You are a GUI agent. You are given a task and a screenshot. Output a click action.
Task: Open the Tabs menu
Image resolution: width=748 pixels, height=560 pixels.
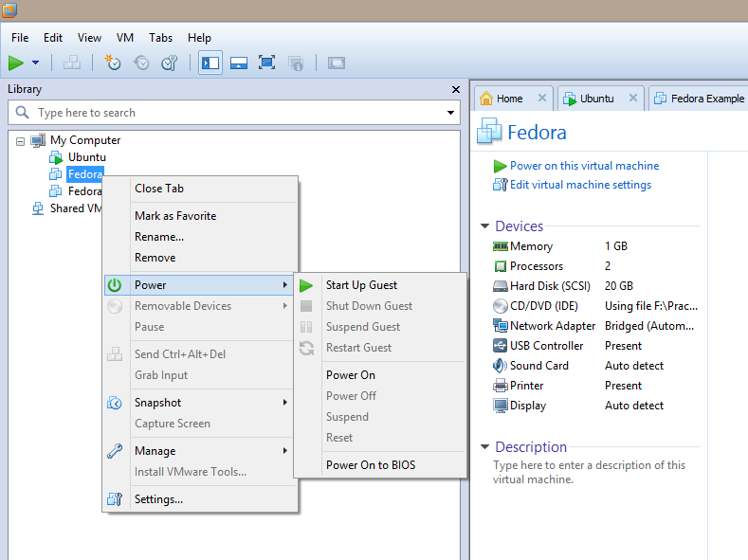point(160,38)
